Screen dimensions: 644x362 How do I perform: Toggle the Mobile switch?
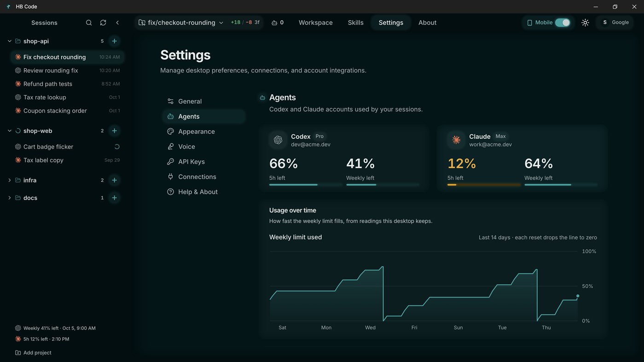pyautogui.click(x=562, y=23)
